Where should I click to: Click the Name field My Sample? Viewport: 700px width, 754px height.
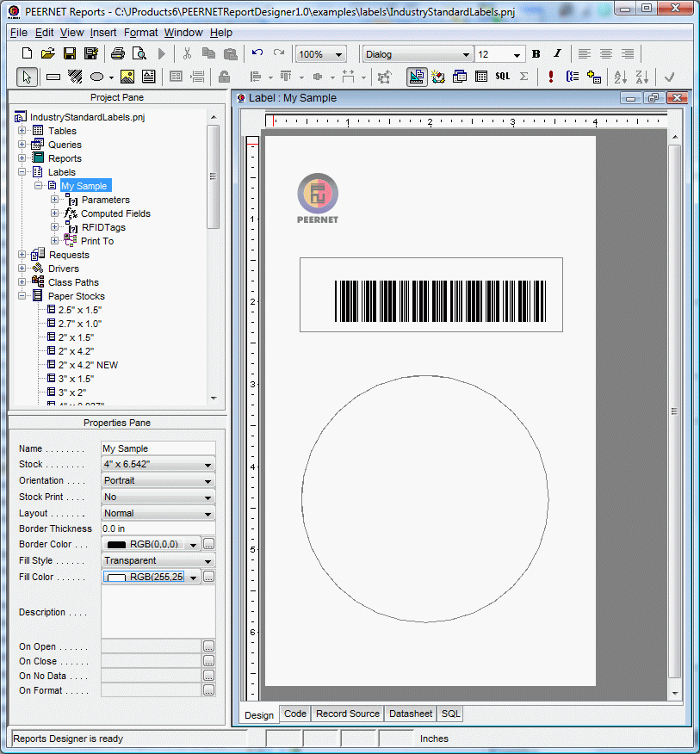(x=158, y=448)
